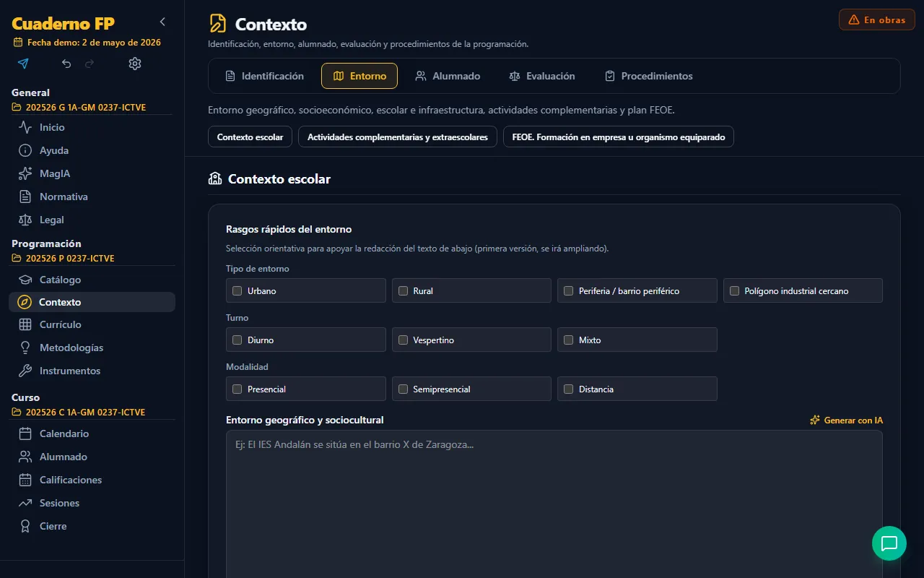The image size is (924, 578).
Task: Open the green chat bubble button
Action: coord(889,543)
